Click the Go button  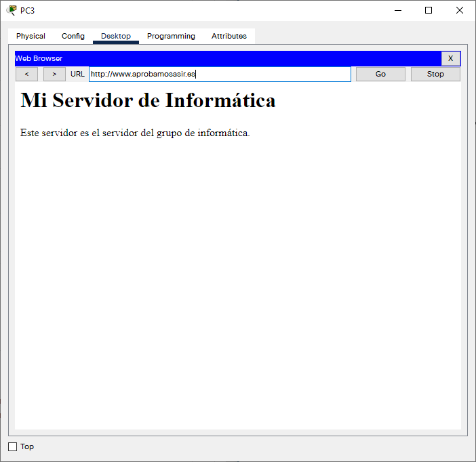380,75
